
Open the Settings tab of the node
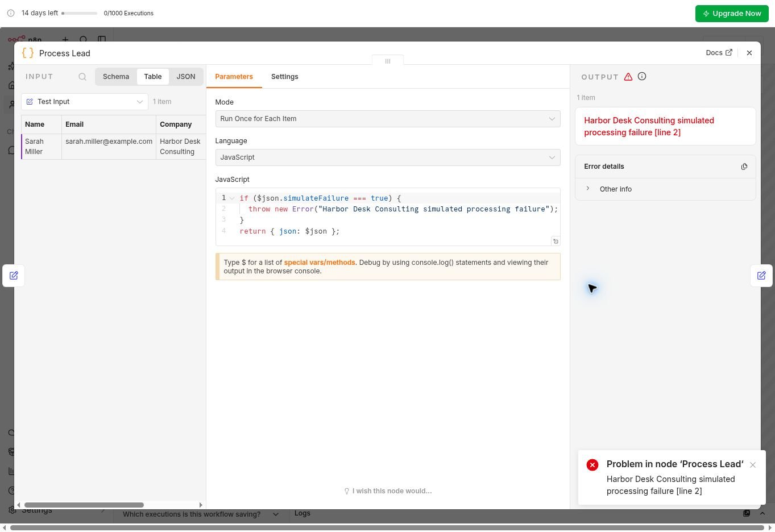(x=284, y=77)
